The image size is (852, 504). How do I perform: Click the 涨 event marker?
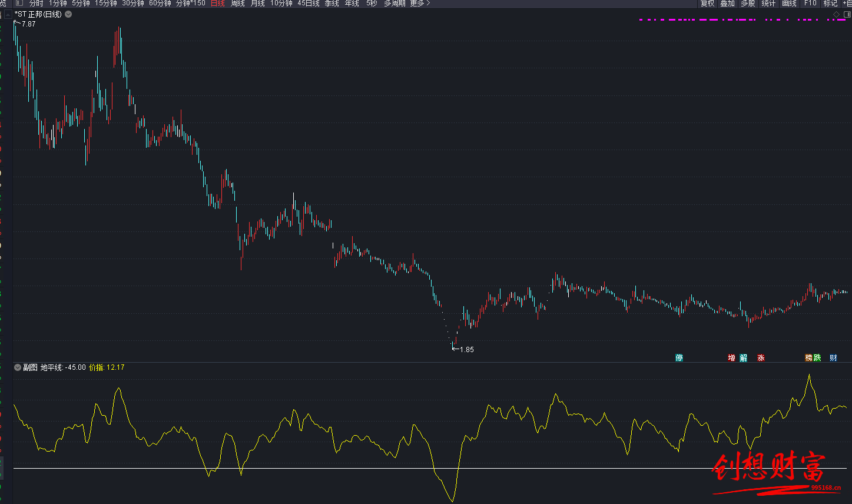coord(761,357)
